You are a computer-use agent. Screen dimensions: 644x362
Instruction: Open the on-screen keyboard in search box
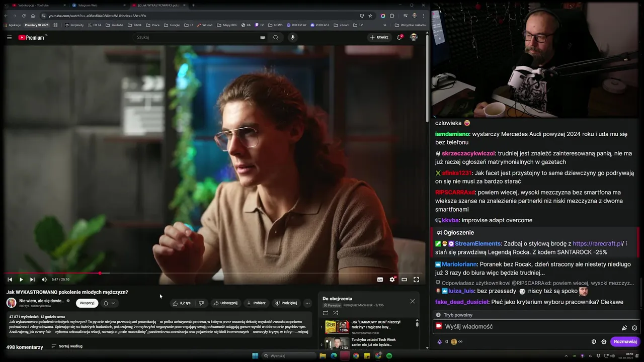click(263, 37)
